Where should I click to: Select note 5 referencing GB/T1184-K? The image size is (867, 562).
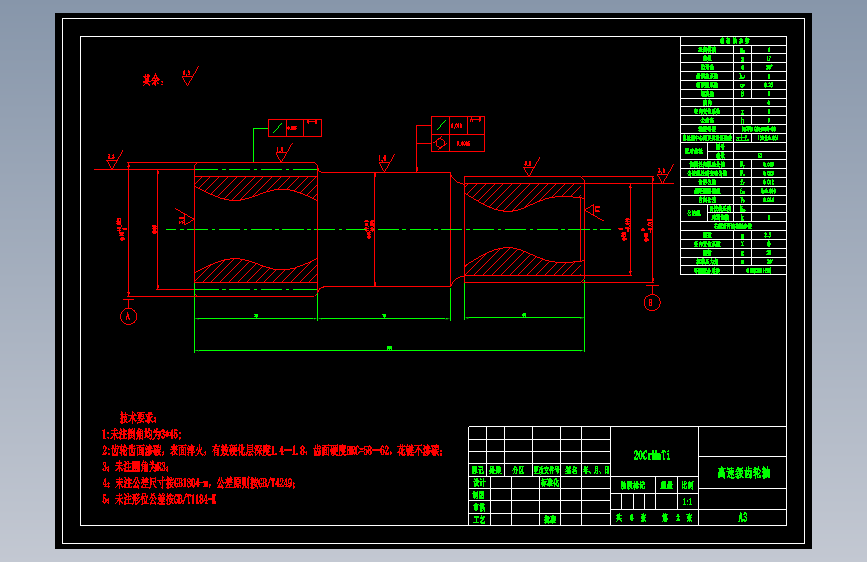coord(159,499)
